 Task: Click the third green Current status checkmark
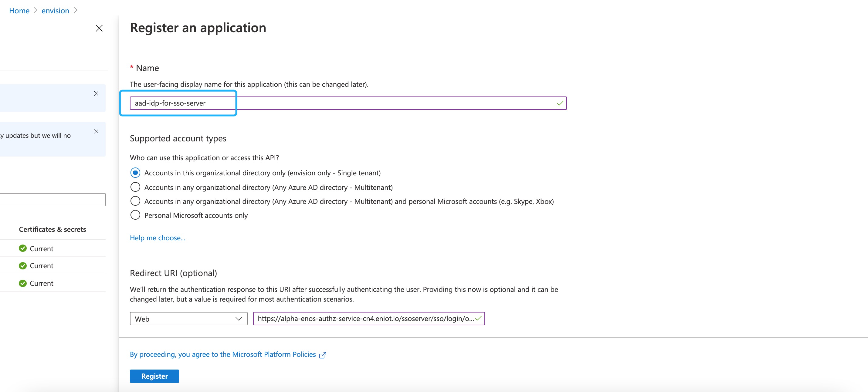(x=22, y=283)
